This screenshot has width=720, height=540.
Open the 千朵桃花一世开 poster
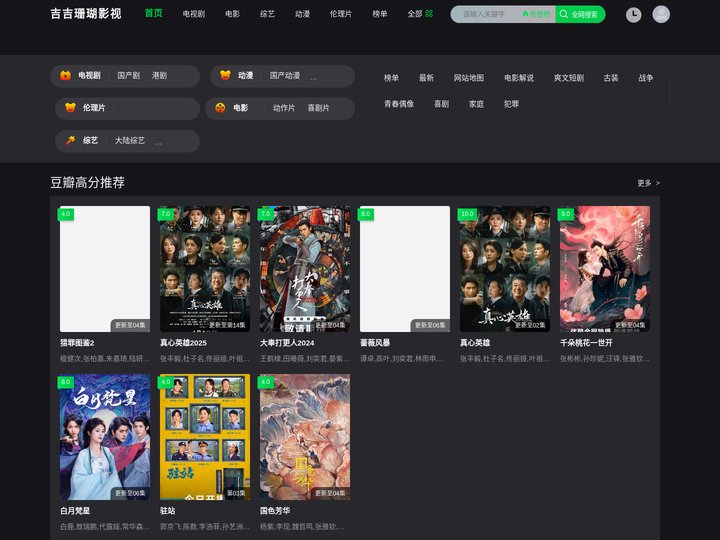(x=605, y=269)
